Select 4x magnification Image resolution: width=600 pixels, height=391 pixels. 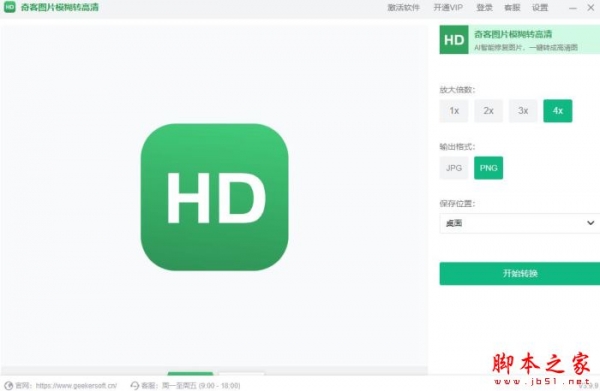[x=558, y=111]
